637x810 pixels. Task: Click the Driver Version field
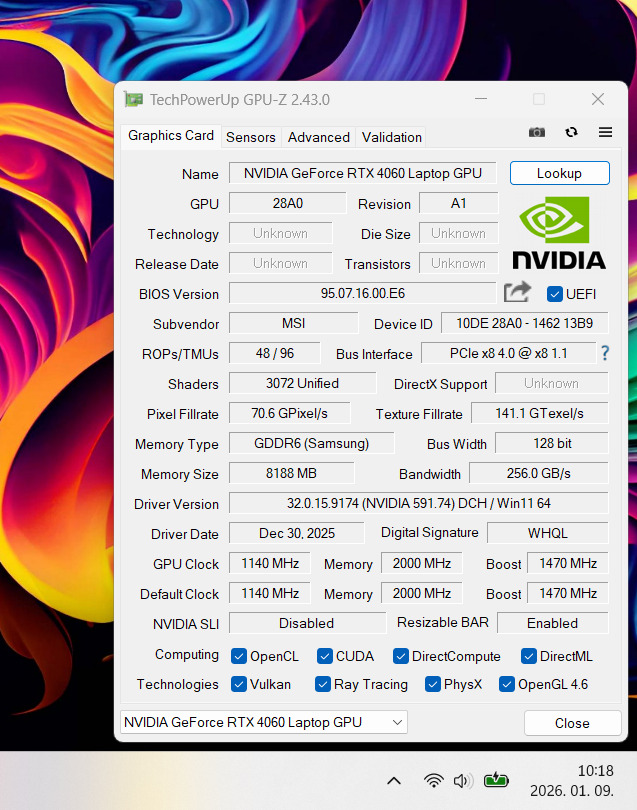pos(418,503)
